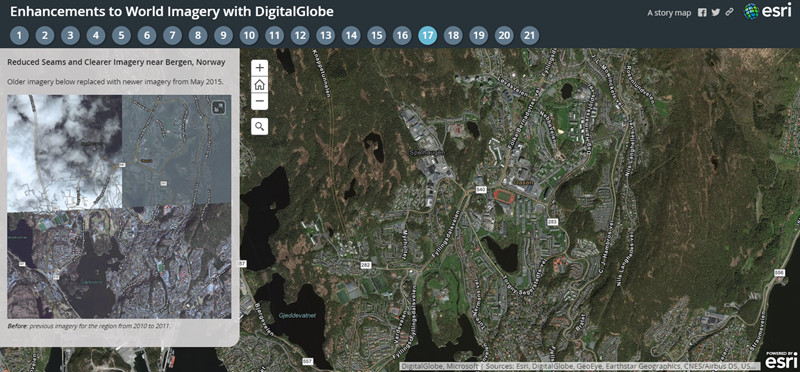
Task: Open story entry 20
Action: [x=504, y=36]
